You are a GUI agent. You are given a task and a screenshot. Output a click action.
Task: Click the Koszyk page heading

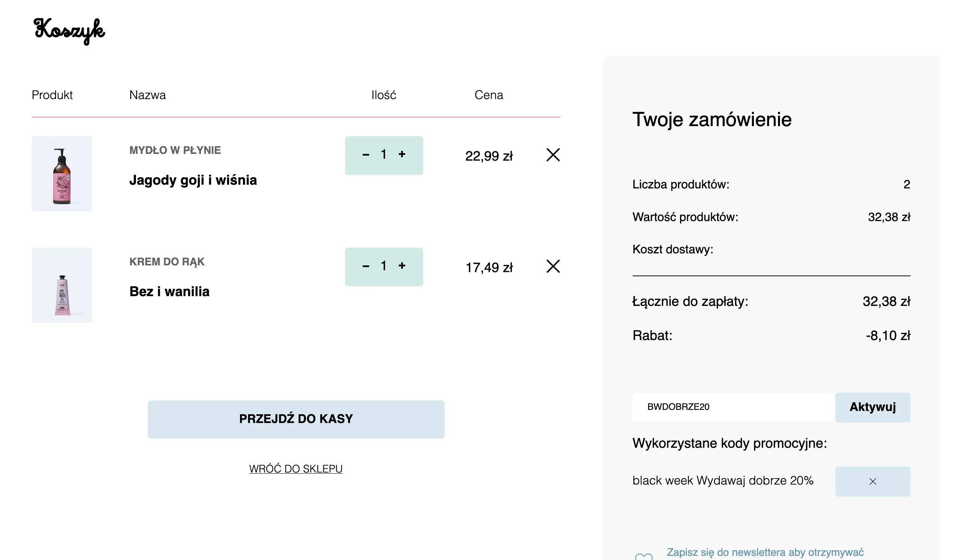pos(69,30)
